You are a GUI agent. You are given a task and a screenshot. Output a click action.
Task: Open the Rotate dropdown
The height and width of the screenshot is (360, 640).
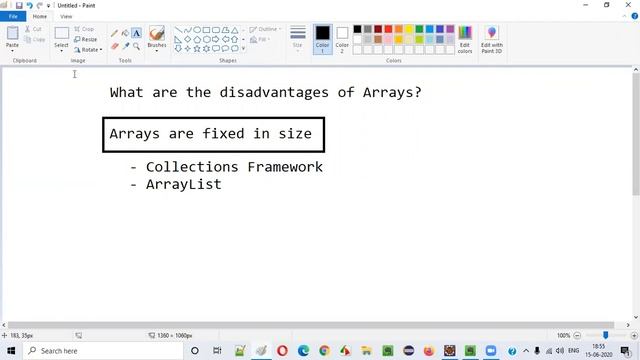[88, 50]
